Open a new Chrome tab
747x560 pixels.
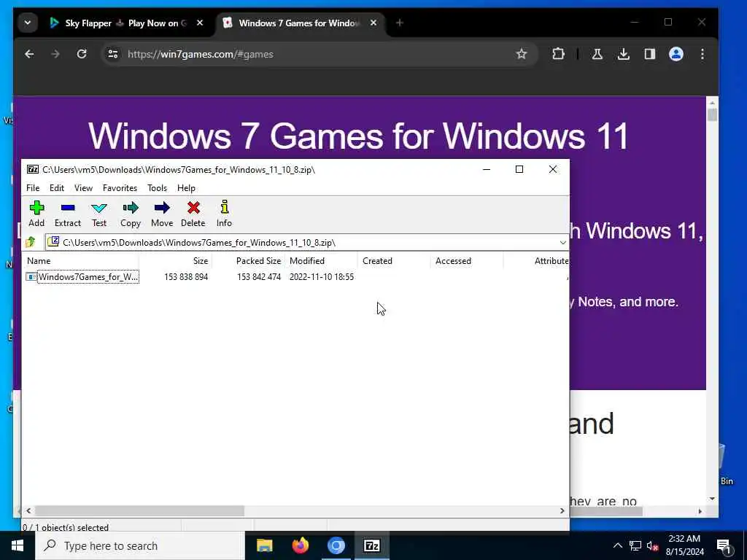tap(399, 23)
